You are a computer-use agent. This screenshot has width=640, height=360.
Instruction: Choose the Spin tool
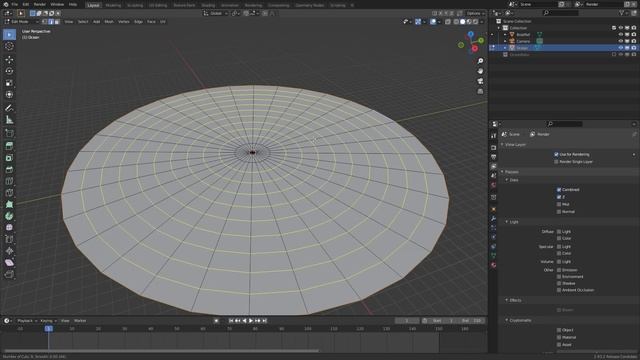[x=9, y=216]
